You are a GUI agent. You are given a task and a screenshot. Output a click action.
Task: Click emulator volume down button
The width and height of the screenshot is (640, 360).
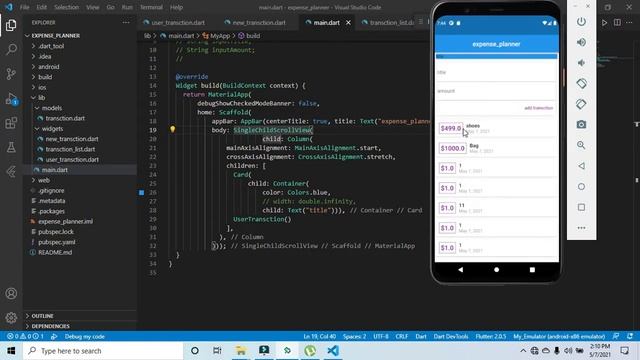581,63
